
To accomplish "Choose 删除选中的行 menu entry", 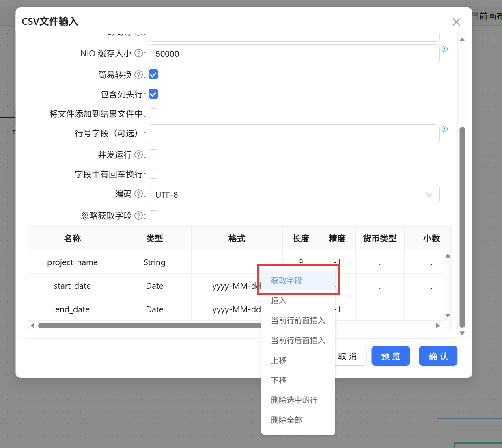I will coord(298,400).
